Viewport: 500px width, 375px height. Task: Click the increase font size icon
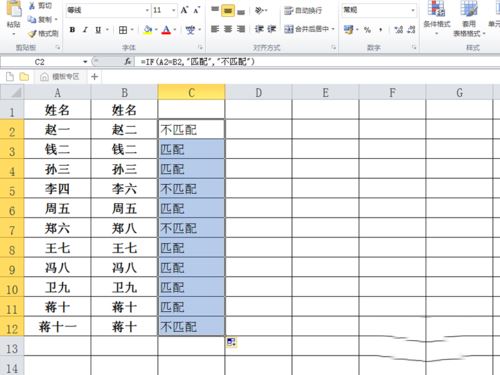pyautogui.click(x=184, y=10)
